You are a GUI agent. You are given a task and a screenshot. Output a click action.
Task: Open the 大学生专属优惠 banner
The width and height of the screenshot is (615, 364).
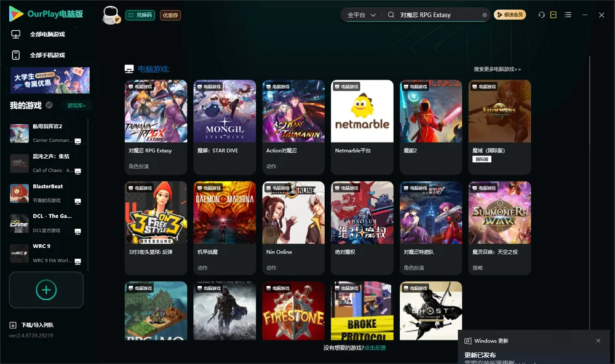(x=50, y=80)
